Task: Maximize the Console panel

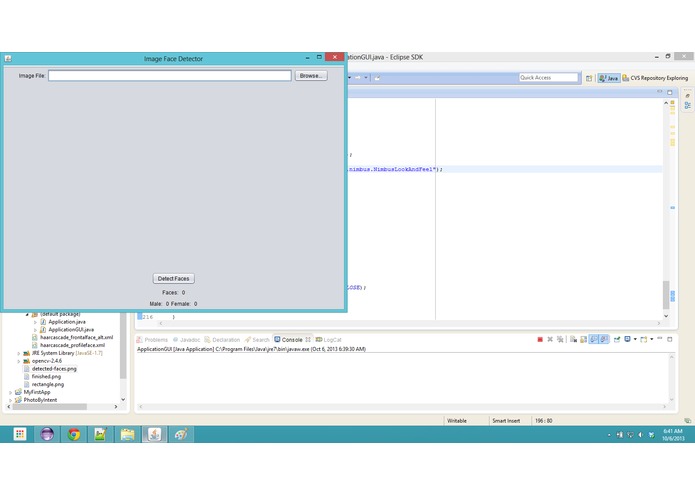Action: tap(670, 339)
